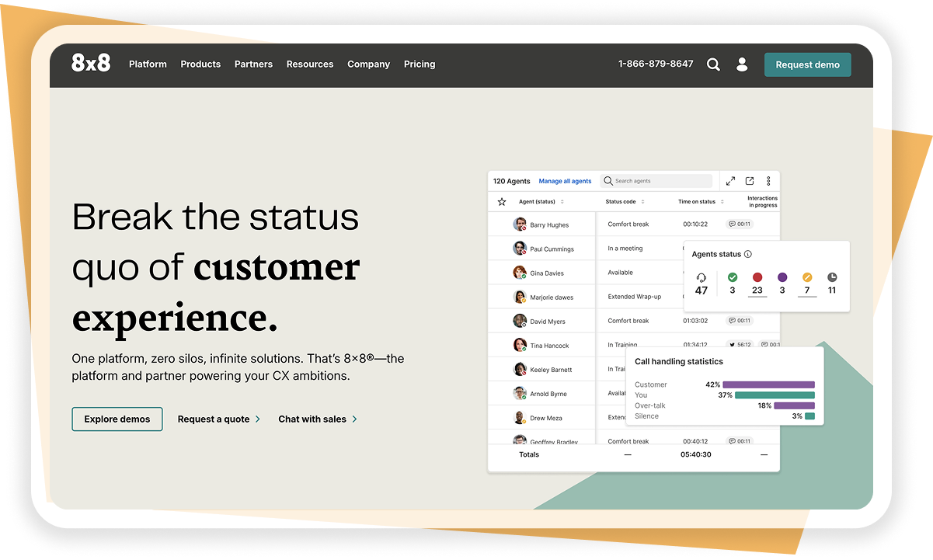Image resolution: width=933 pixels, height=560 pixels.
Task: Click David Myers' time 01:03:02
Action: coord(695,320)
